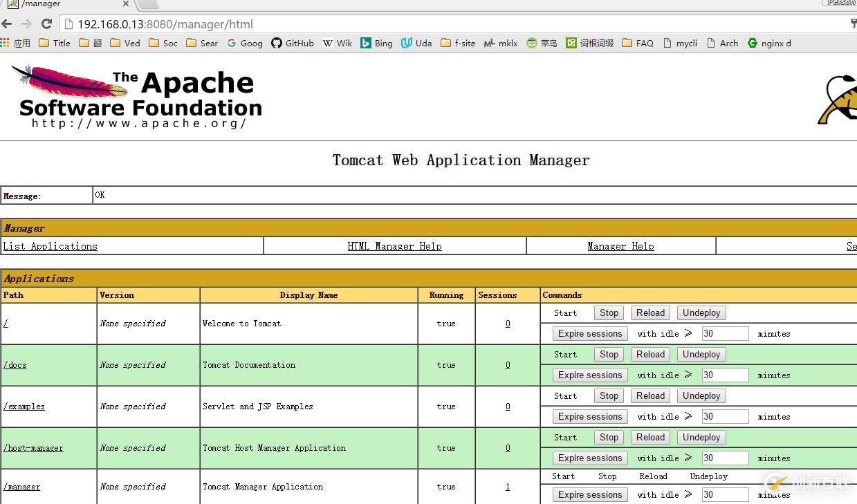This screenshot has width=857, height=504.
Task: View the 1 session of /manager
Action: tap(508, 487)
